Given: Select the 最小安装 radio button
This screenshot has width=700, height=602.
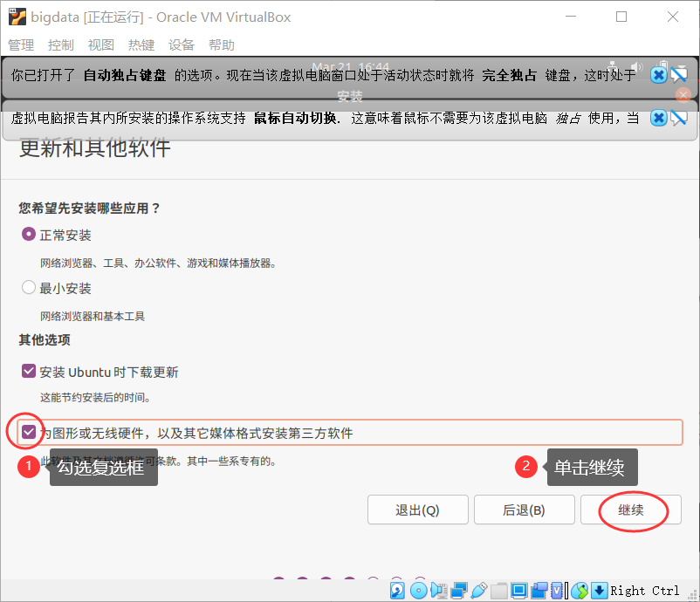Looking at the screenshot, I should tap(29, 287).
